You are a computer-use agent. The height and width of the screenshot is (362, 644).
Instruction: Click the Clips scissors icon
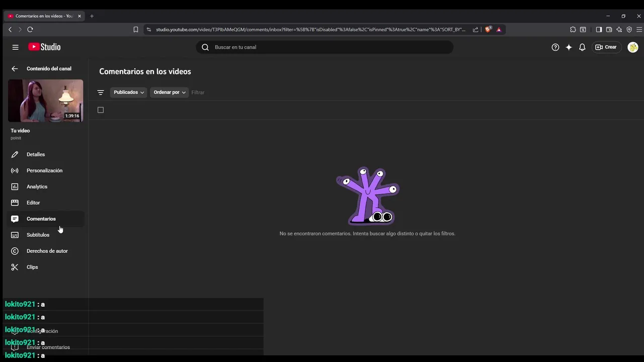pyautogui.click(x=15, y=267)
